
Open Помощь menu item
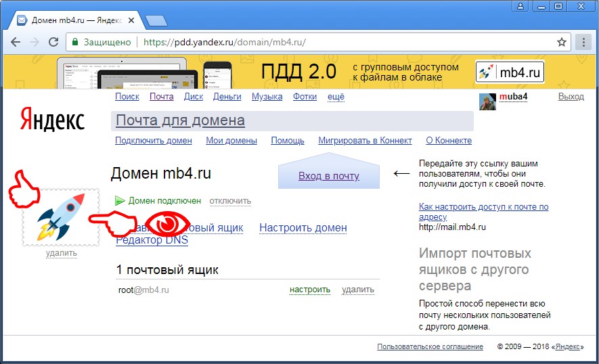coord(288,141)
